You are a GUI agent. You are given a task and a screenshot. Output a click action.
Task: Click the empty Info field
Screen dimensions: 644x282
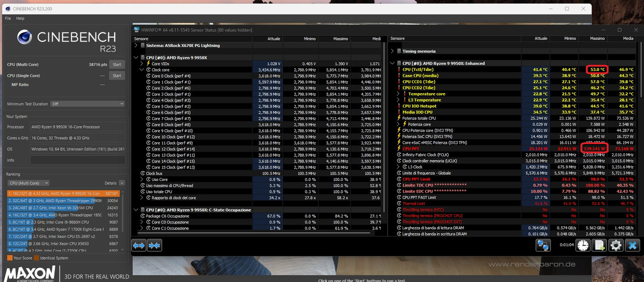[x=77, y=160]
